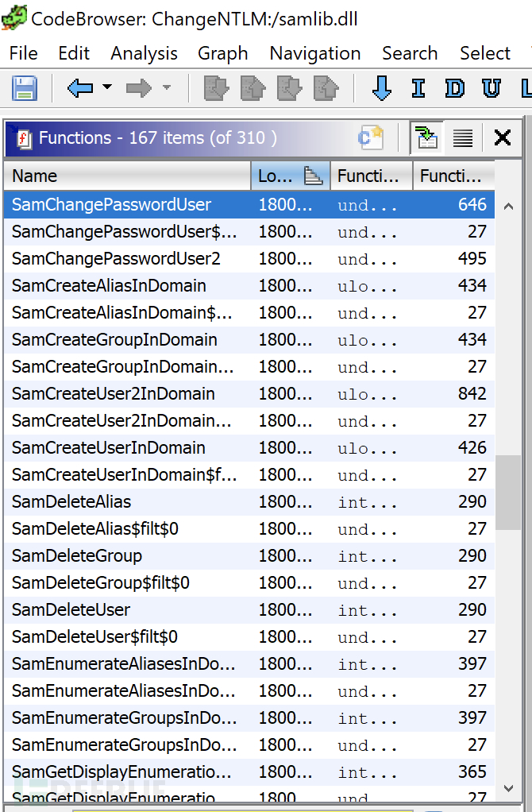Click the Name column header
This screenshot has width=532, height=812.
tap(127, 176)
